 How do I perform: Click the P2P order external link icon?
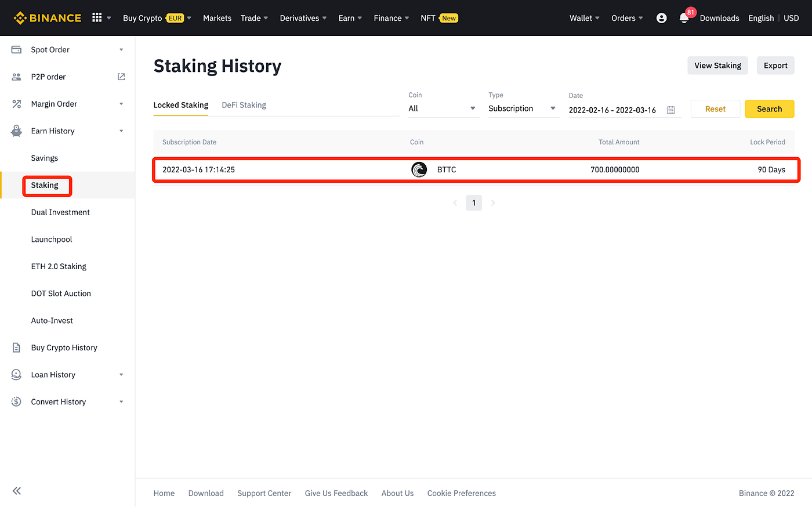pos(121,76)
